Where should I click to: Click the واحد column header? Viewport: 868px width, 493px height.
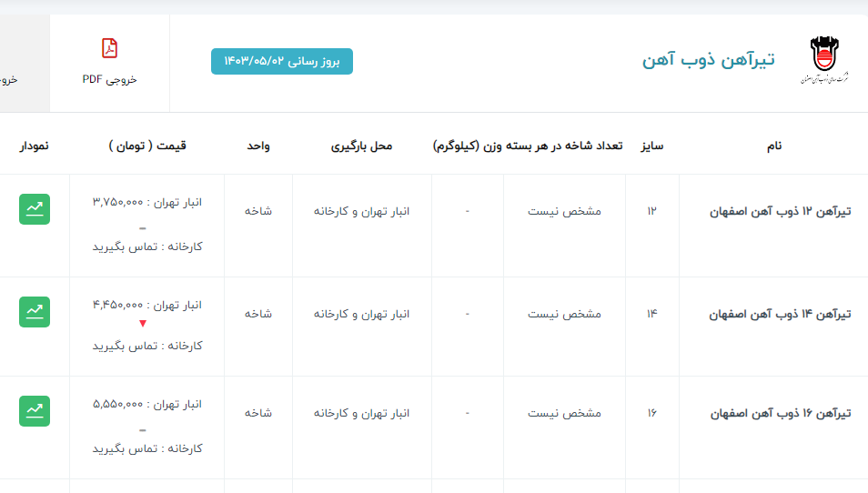coord(257,146)
